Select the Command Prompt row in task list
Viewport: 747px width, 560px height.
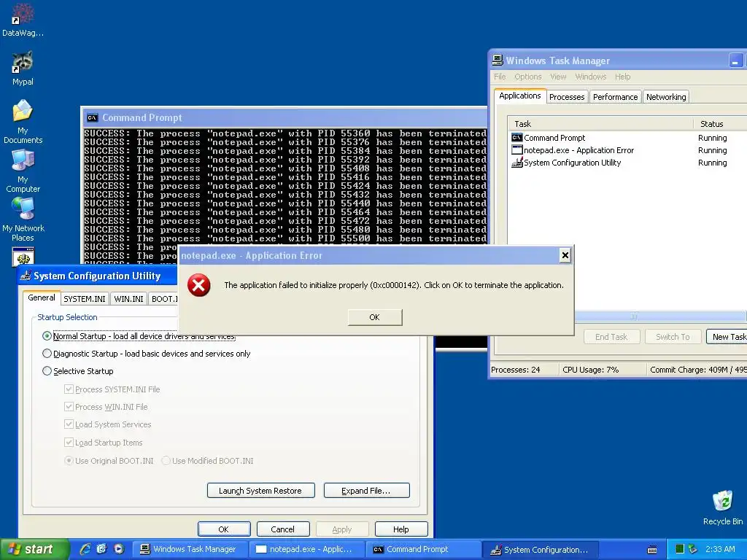627,138
